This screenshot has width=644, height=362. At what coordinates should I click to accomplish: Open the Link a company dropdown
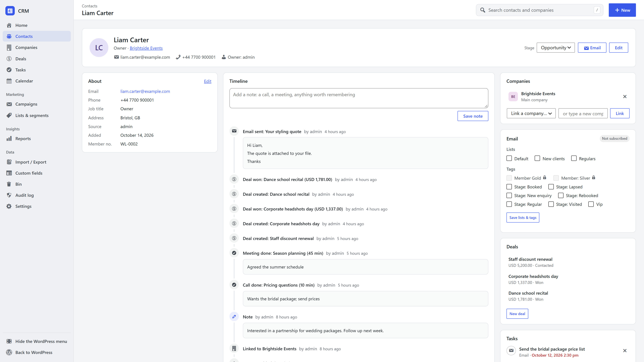[x=531, y=113]
